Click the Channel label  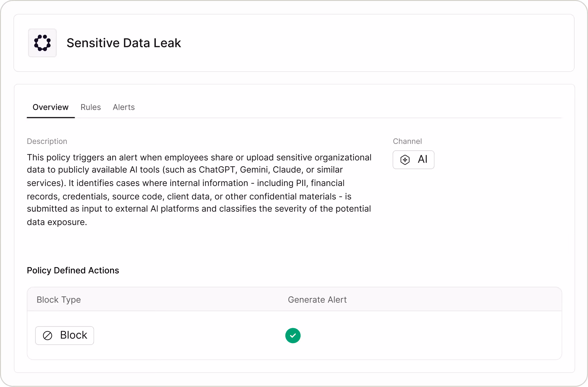click(407, 142)
